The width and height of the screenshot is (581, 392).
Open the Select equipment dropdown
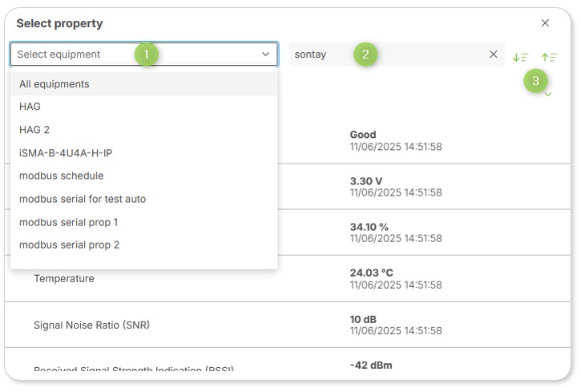(143, 54)
